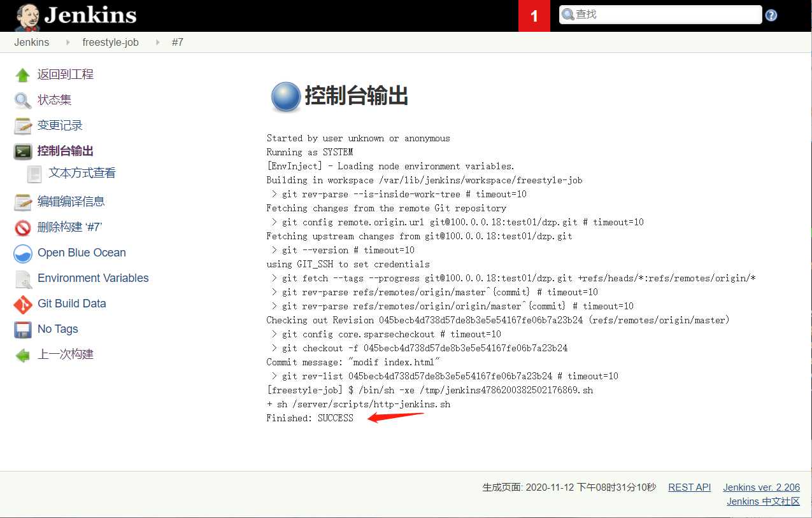This screenshot has width=812, height=518.
Task: Click the 生成页面 timestamp in footer
Action: (569, 487)
